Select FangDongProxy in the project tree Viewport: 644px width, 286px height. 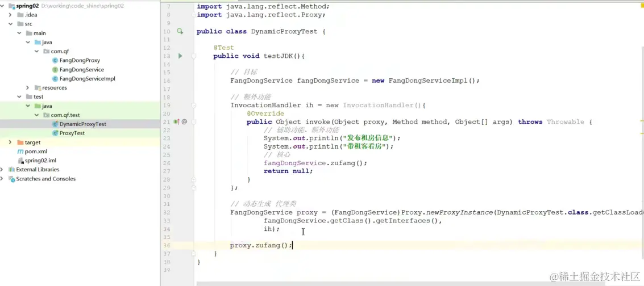80,60
